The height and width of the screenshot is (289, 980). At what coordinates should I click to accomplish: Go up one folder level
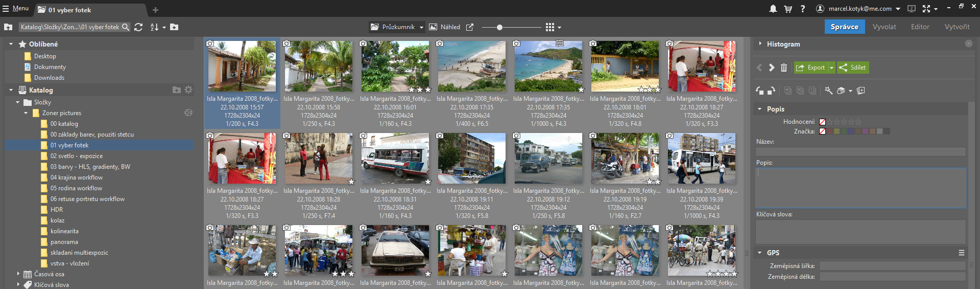pos(8,27)
